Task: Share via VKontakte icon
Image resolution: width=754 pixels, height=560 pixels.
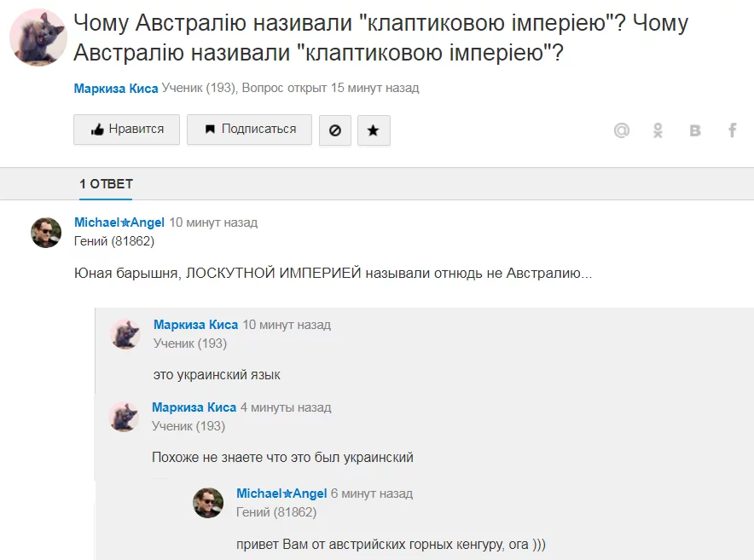Action: (x=695, y=130)
